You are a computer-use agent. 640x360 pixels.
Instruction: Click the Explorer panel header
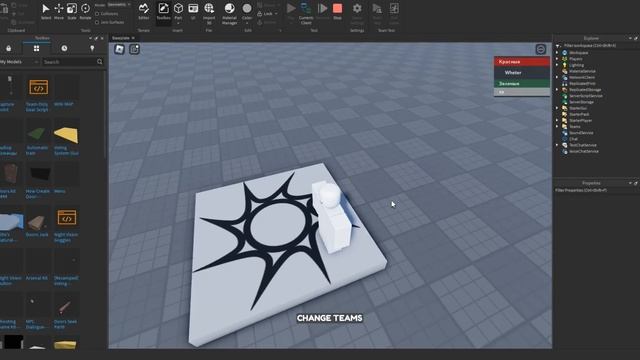click(591, 38)
